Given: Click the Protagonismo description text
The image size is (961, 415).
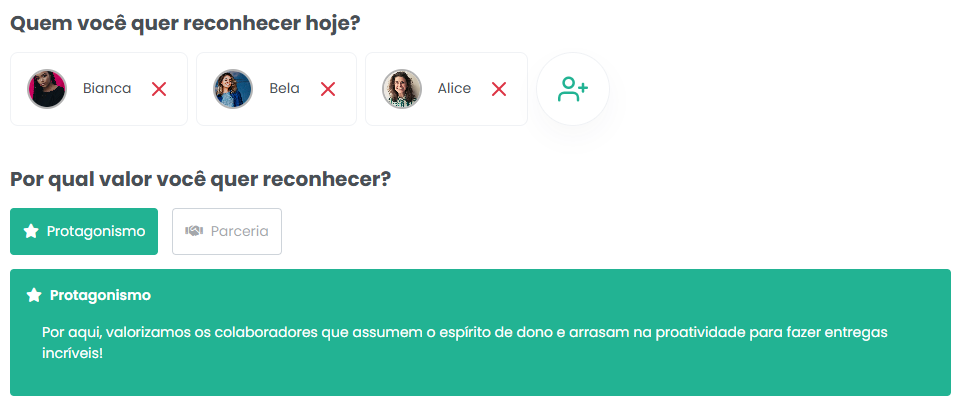Looking at the screenshot, I should point(465,343).
